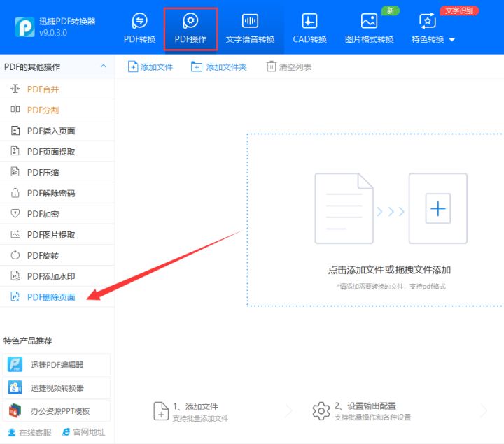Click the PDF压缩 compress icon
Screen dimensions: 504x444
tap(15, 171)
